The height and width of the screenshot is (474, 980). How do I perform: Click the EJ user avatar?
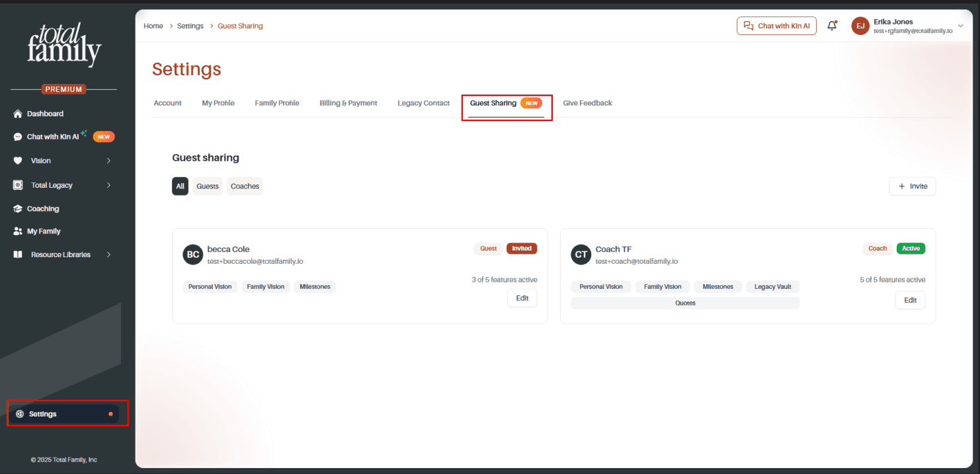coord(860,26)
